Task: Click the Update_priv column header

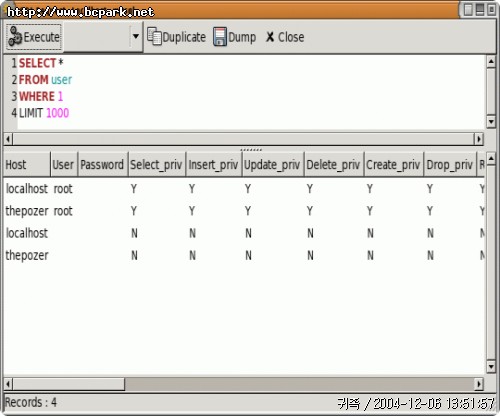Action: [272, 164]
